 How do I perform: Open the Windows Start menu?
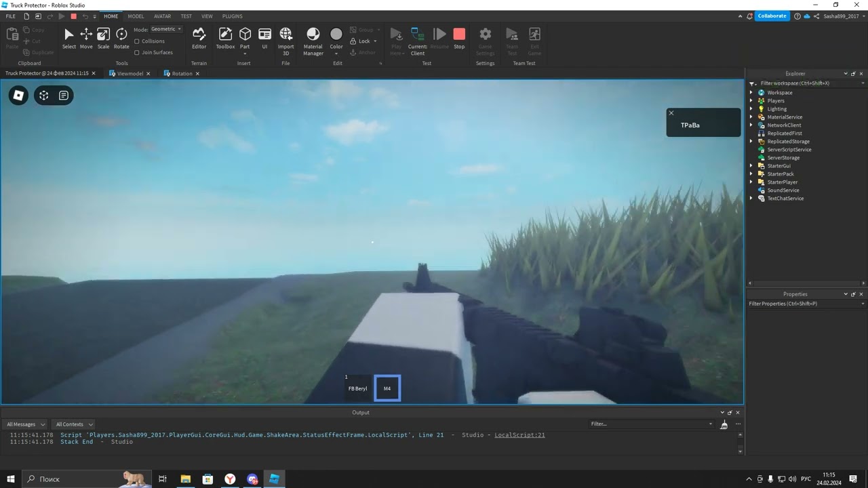coord(11,479)
